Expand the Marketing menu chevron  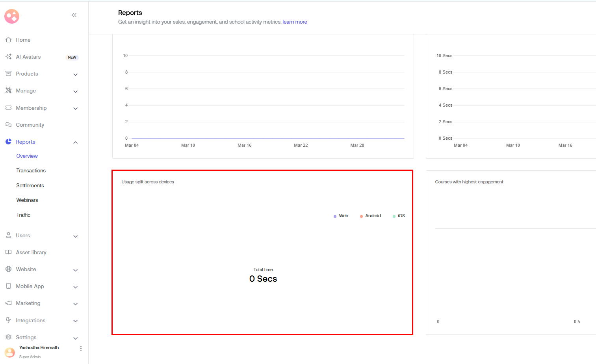[x=76, y=304]
